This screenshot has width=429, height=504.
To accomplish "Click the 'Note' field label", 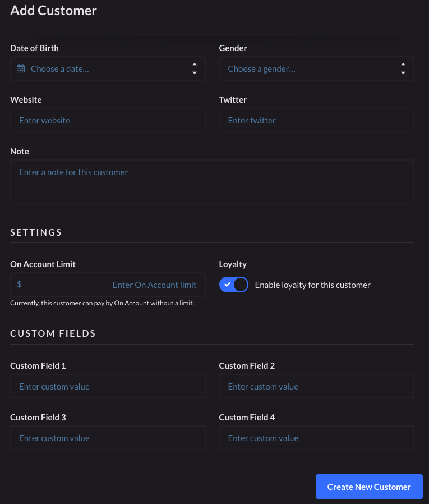I will (x=20, y=152).
